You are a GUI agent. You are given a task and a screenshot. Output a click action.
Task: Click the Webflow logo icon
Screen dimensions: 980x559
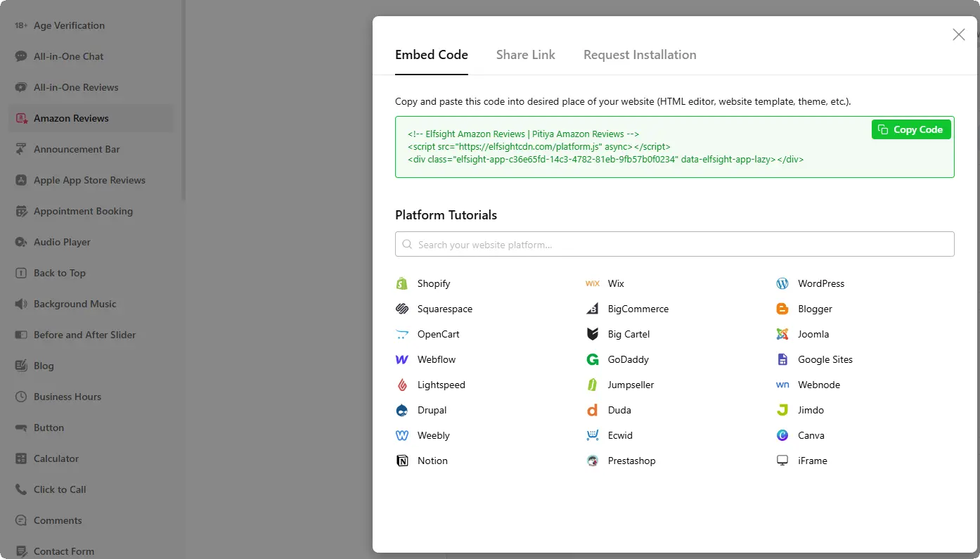click(x=402, y=359)
